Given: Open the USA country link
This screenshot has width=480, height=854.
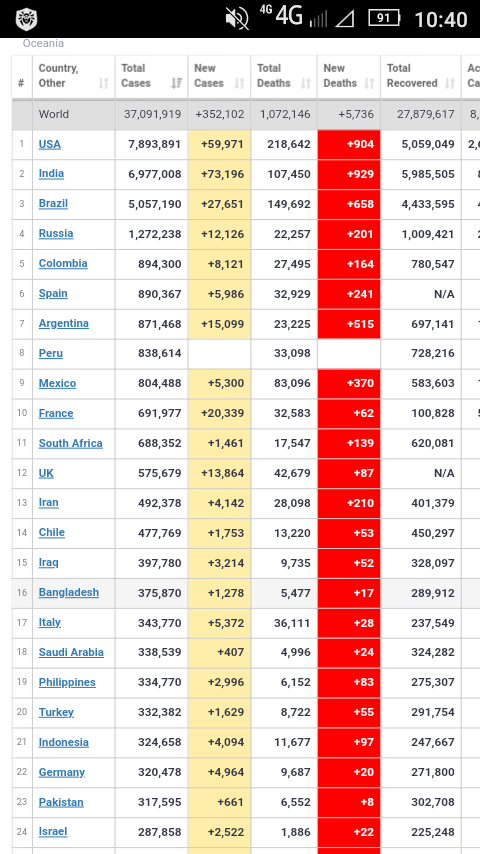Looking at the screenshot, I should coord(50,144).
